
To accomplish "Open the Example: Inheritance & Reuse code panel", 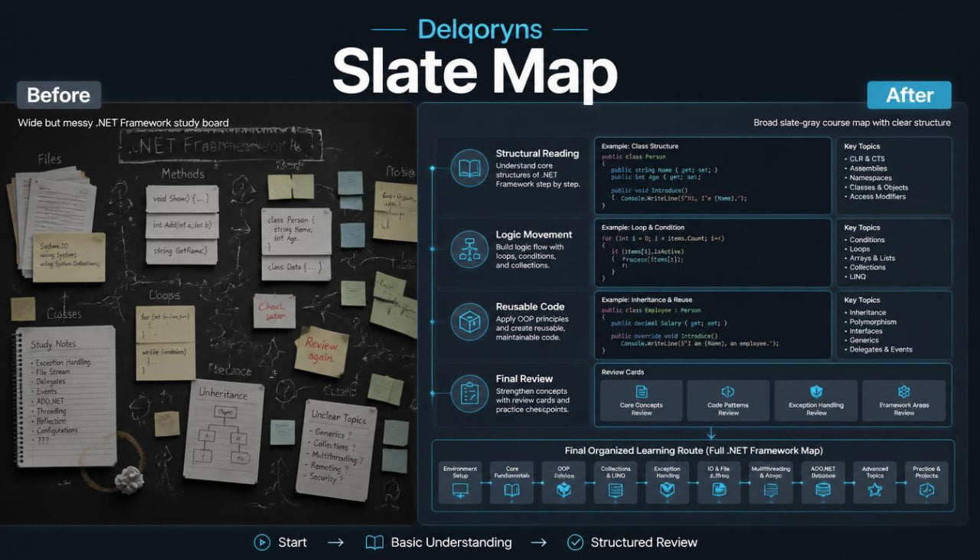I will point(713,325).
